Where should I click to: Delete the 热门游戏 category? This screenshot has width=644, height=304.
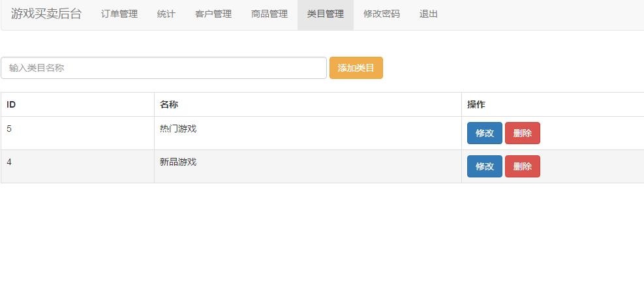523,133
